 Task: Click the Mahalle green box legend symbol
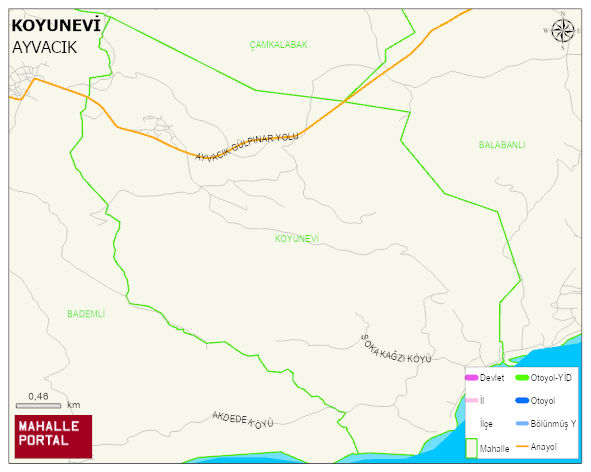[472, 448]
